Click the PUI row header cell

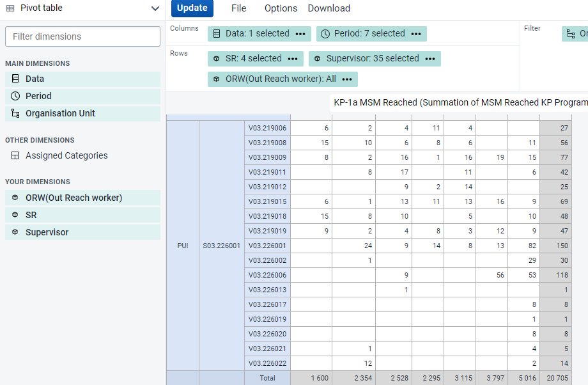(x=183, y=246)
